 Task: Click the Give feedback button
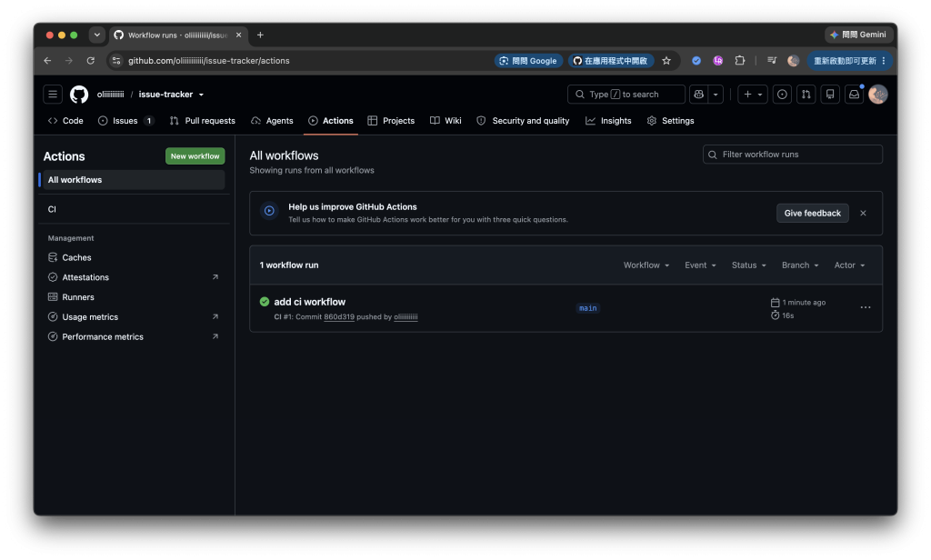[x=812, y=214]
